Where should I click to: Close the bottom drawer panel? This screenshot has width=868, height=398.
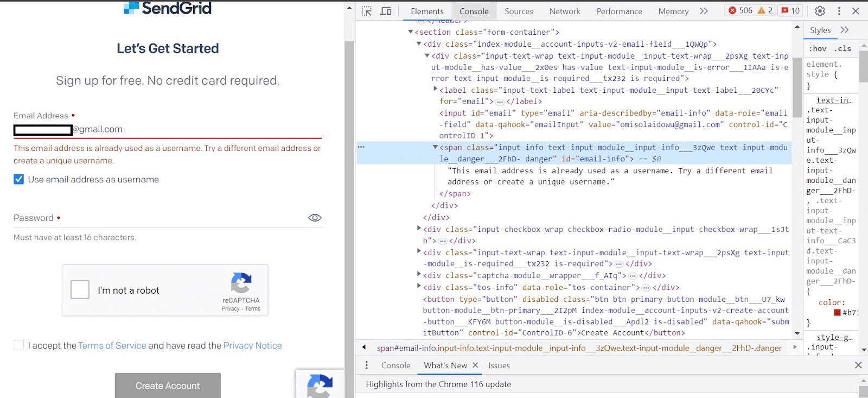click(x=858, y=365)
